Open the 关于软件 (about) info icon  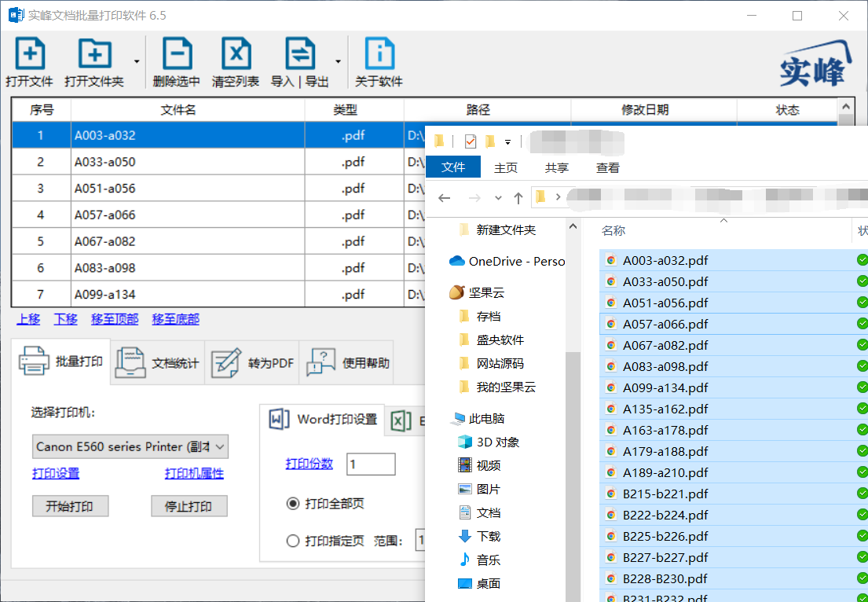(379, 54)
